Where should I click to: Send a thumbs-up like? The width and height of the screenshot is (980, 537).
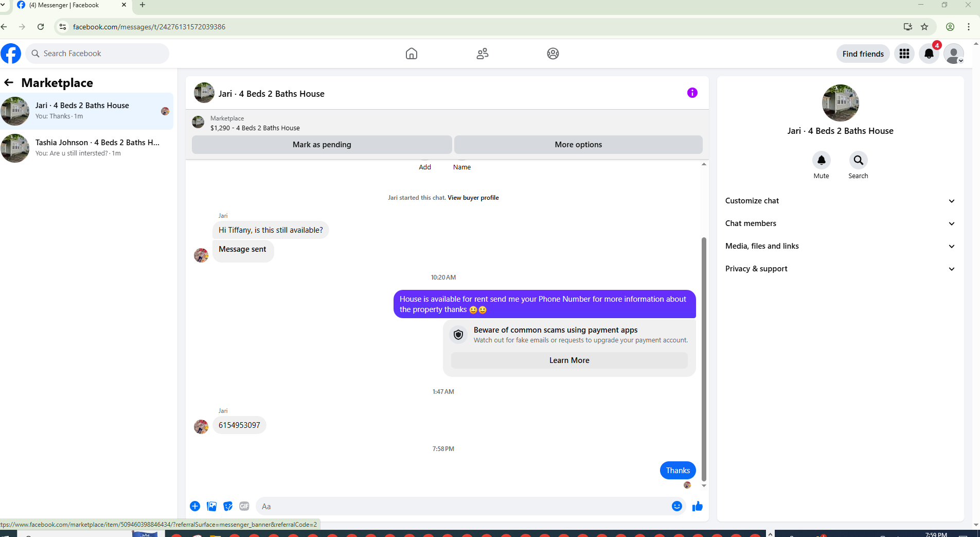click(x=698, y=506)
